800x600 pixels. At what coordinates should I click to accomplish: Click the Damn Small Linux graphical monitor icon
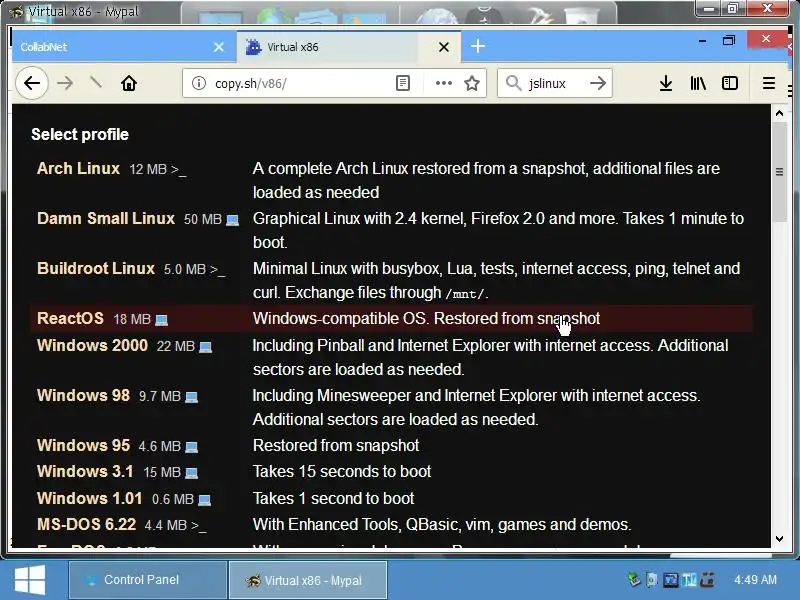[x=232, y=220]
